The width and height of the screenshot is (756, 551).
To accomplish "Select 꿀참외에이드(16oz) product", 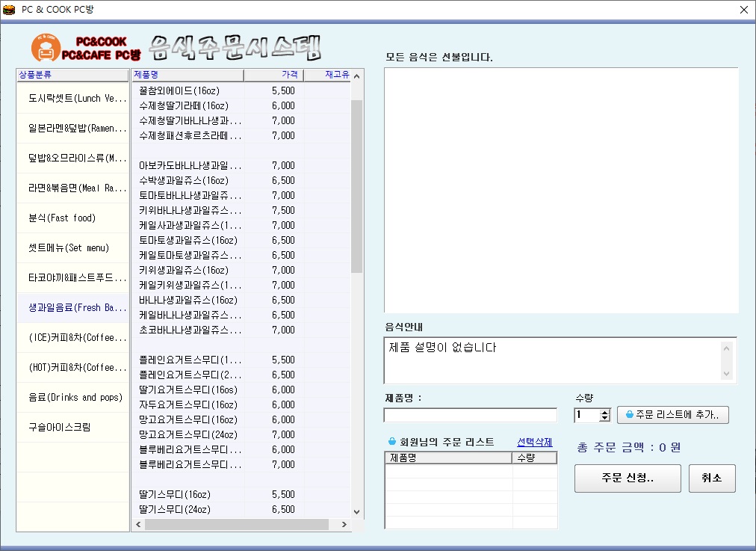I will point(241,90).
